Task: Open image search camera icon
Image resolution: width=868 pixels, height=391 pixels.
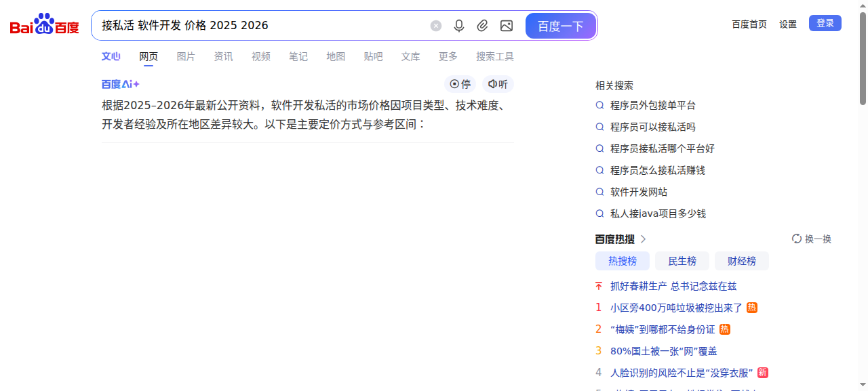Action: (x=507, y=26)
